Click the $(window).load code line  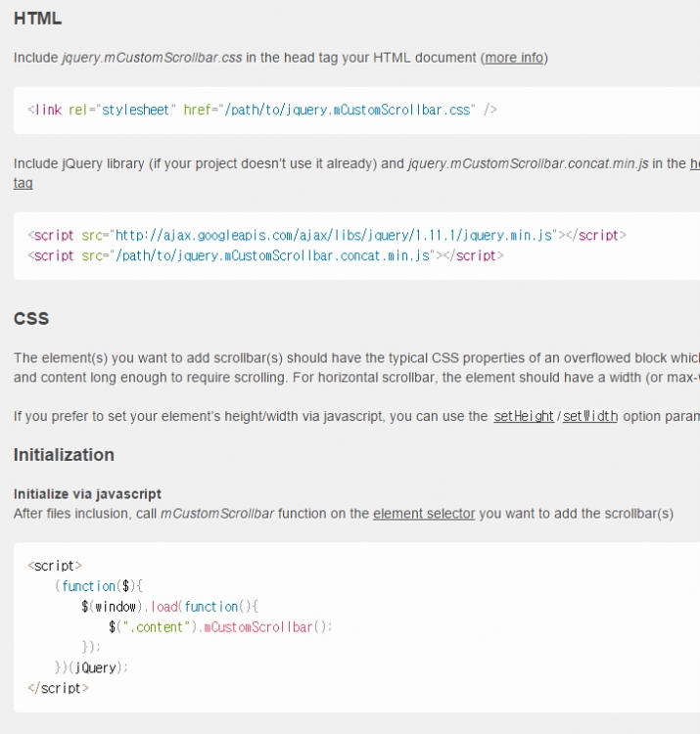pos(169,607)
